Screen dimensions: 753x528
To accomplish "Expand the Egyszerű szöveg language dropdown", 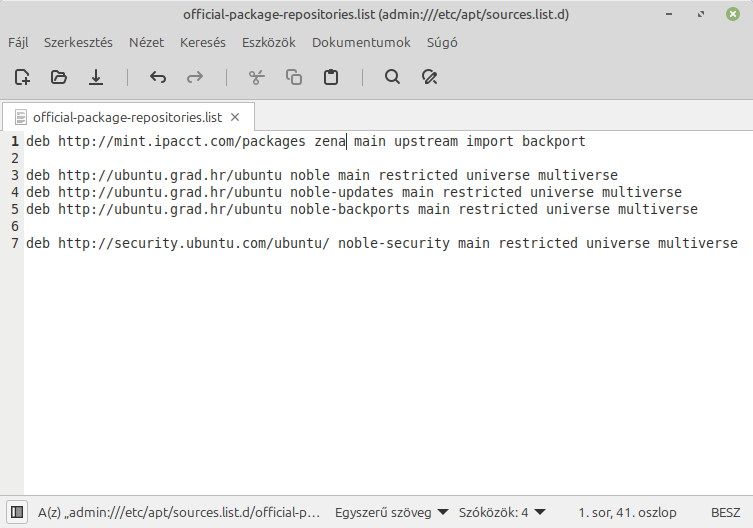I will pos(391,512).
